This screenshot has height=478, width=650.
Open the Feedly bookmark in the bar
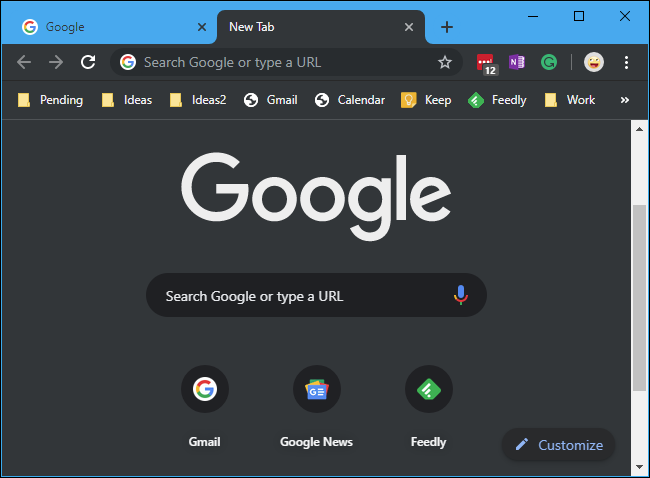pos(497,100)
